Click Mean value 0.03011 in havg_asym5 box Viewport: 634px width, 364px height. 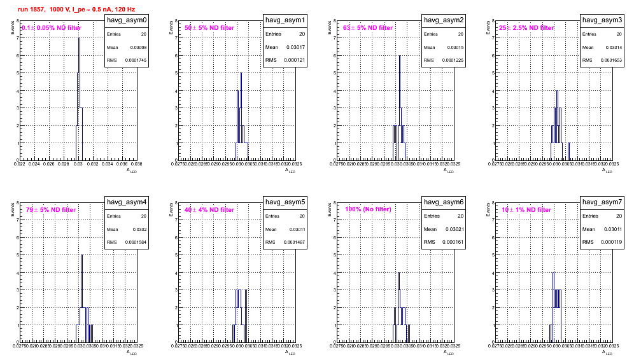[x=297, y=229]
